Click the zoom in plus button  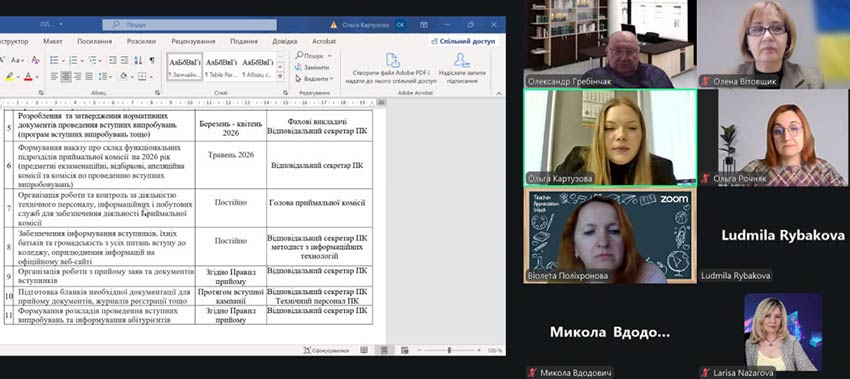tap(479, 351)
